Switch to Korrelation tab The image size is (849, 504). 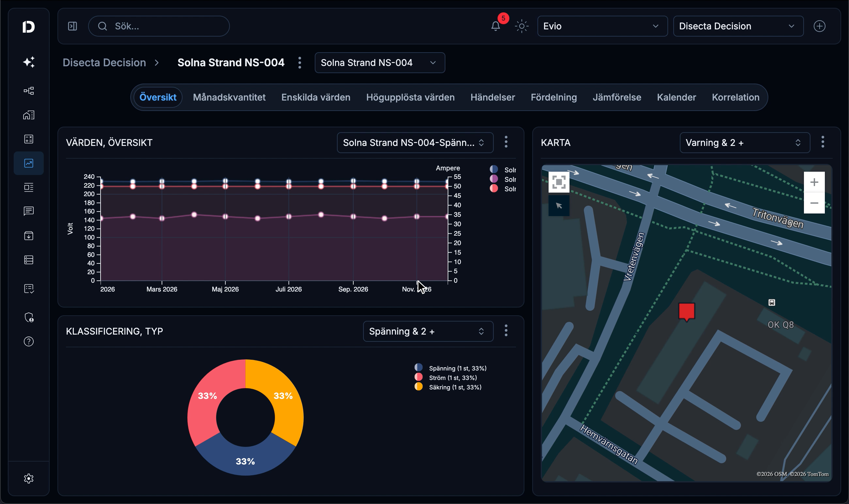point(736,98)
